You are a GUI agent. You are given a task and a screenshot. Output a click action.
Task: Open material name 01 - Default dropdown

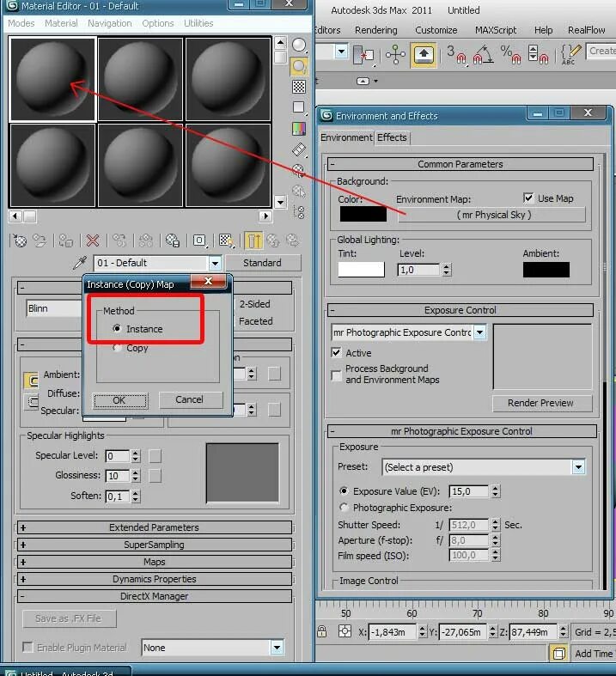[x=215, y=263]
